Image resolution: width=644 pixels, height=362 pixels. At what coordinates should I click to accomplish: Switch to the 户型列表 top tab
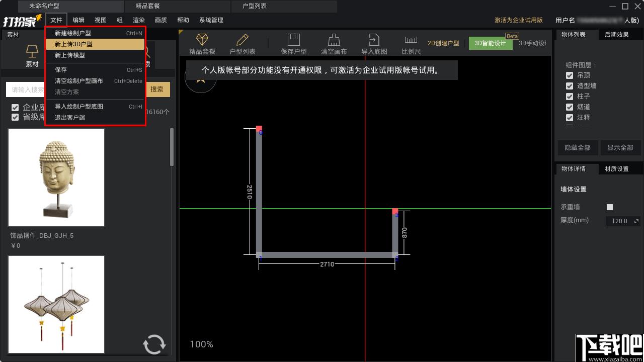(284, 6)
